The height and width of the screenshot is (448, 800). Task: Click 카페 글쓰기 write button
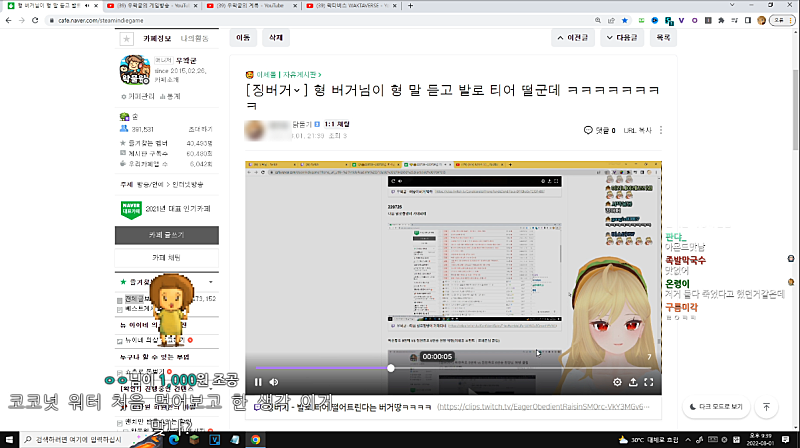pos(167,235)
